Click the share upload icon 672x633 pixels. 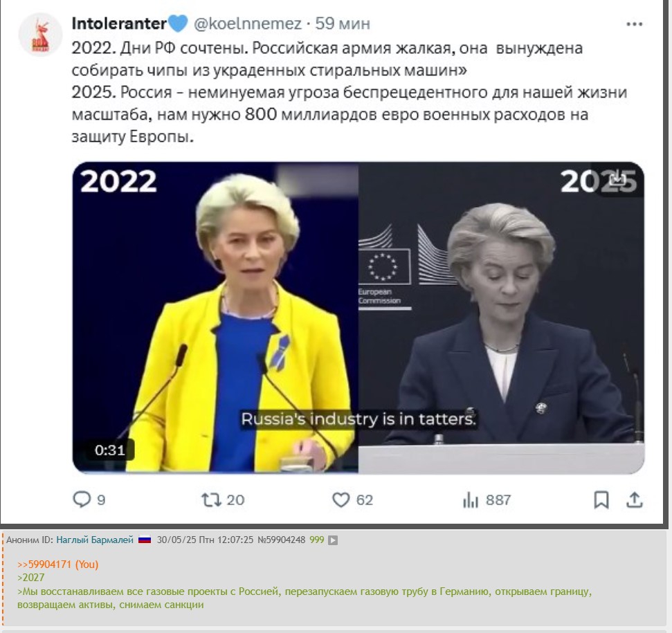[x=635, y=499]
